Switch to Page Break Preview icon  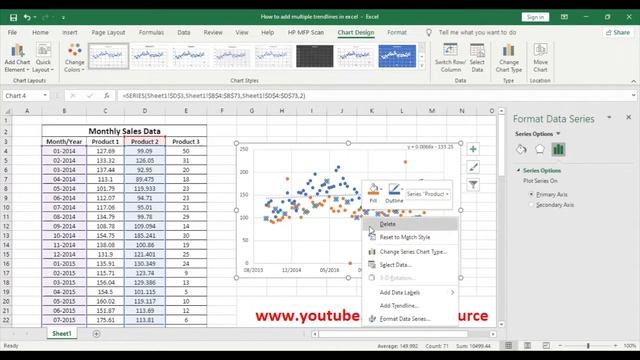point(546,346)
